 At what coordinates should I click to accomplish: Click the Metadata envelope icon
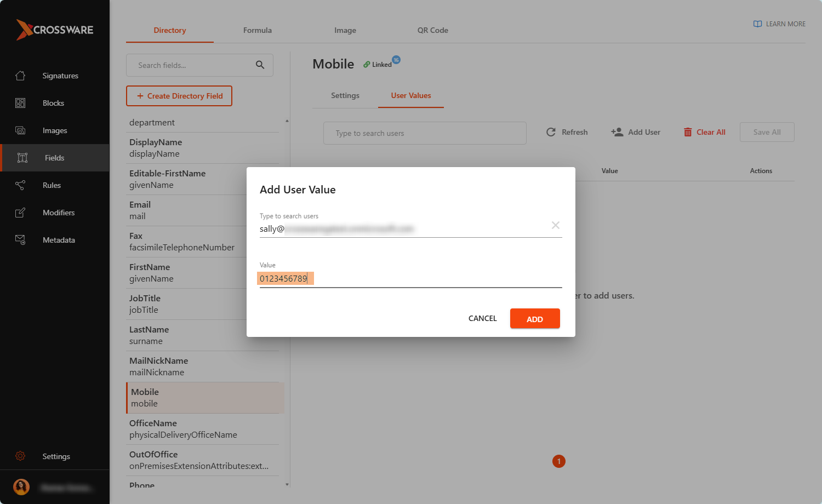pos(20,240)
